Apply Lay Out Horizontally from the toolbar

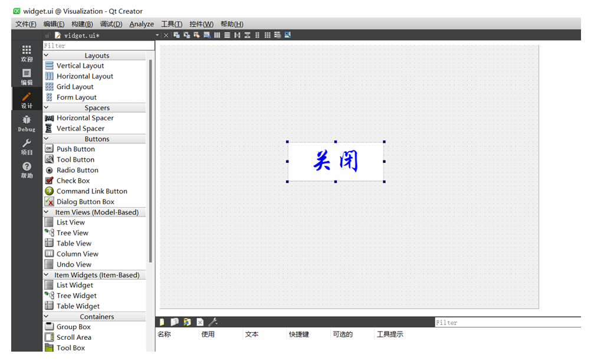tap(217, 35)
